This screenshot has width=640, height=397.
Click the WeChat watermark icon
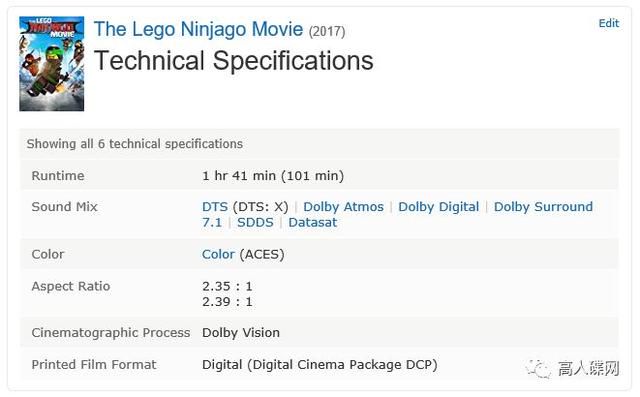click(x=538, y=368)
